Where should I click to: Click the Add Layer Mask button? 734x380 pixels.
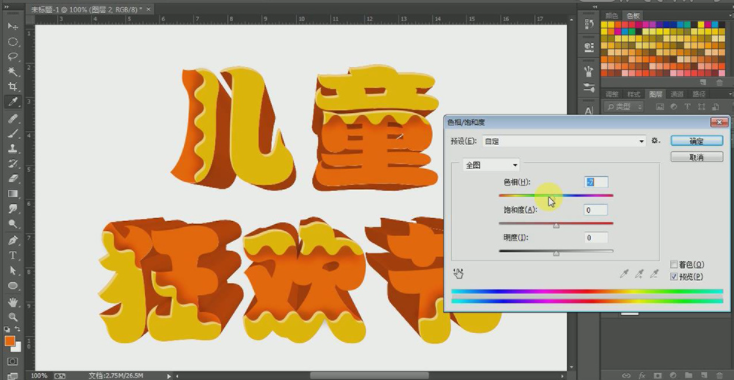click(657, 375)
